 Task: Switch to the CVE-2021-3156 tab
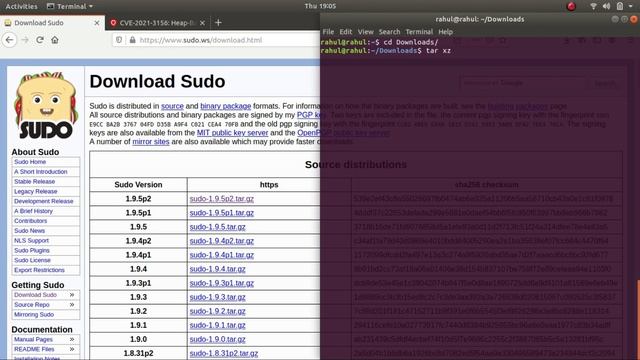[x=158, y=23]
